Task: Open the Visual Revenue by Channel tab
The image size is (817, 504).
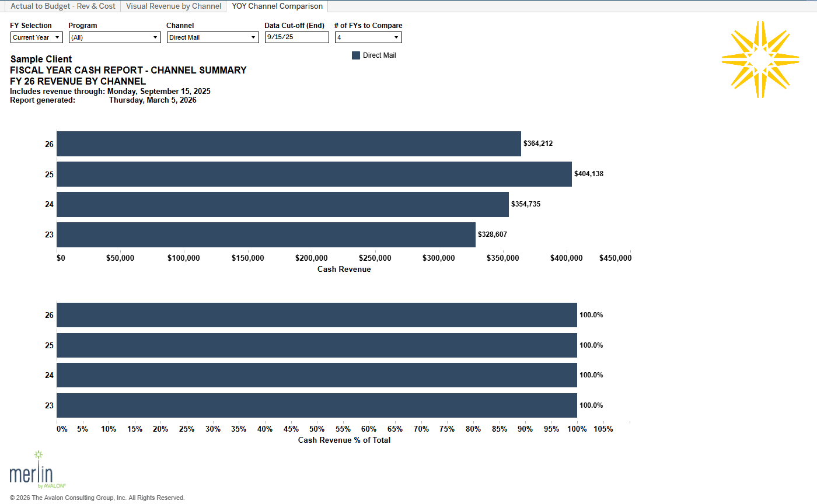Action: point(173,6)
